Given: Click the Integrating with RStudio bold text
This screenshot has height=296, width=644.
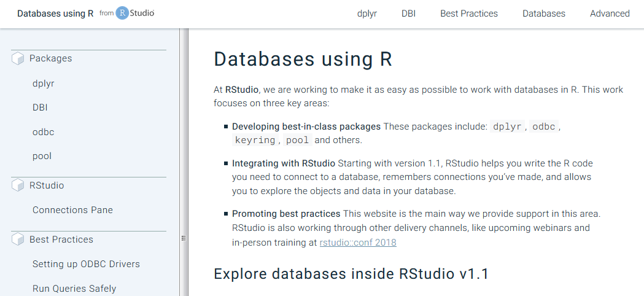Looking at the screenshot, I should (284, 163).
